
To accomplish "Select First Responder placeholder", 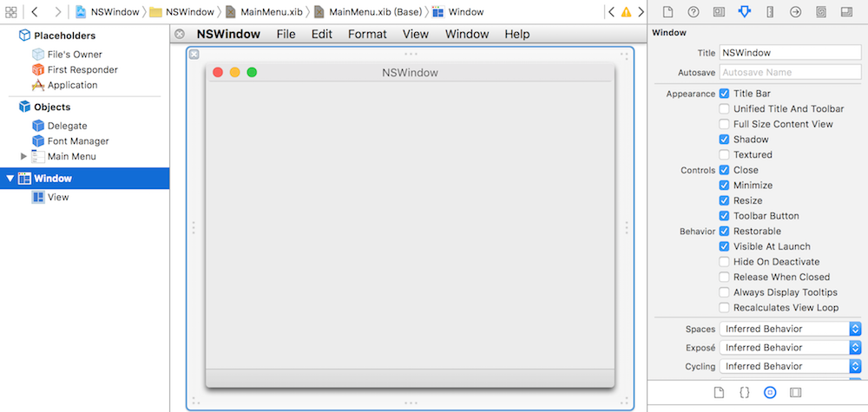I will [x=75, y=69].
